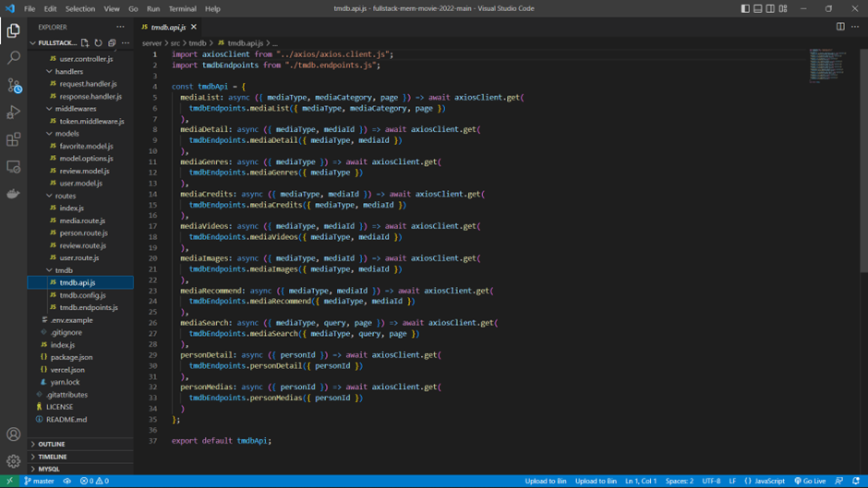
Task: Open tmdb.config.js file
Action: [x=82, y=295]
